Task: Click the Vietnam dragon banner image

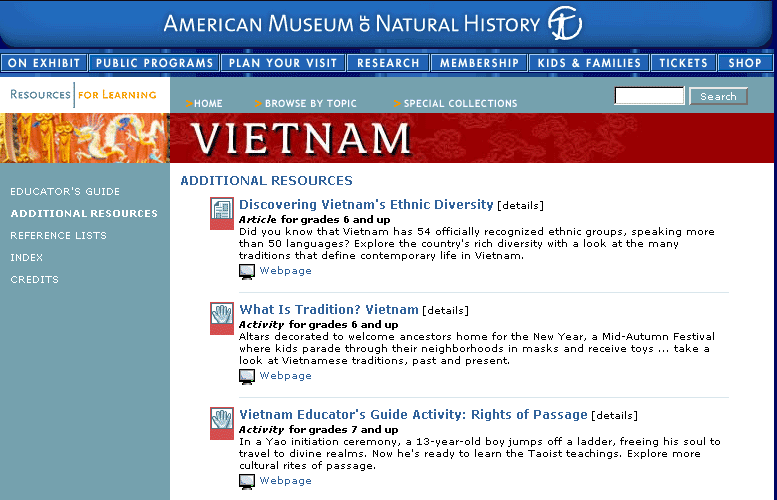Action: point(85,138)
